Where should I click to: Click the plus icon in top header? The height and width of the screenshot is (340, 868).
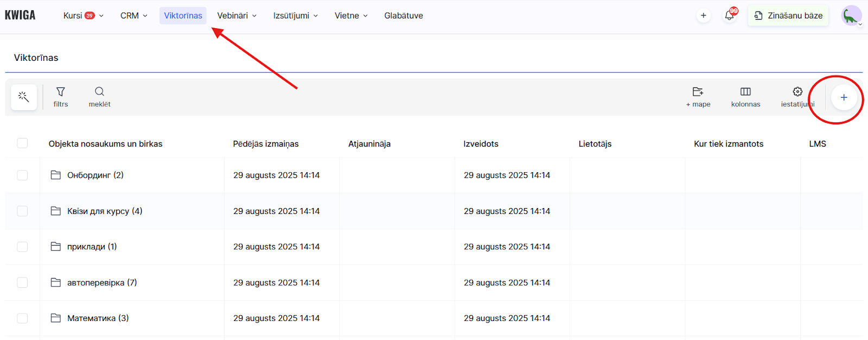[x=704, y=16]
